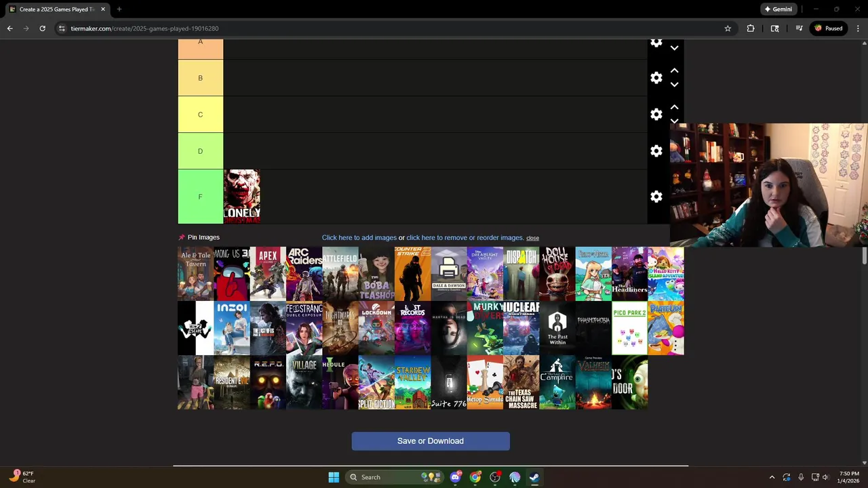
Task: Select the inZOI image
Action: (x=232, y=328)
